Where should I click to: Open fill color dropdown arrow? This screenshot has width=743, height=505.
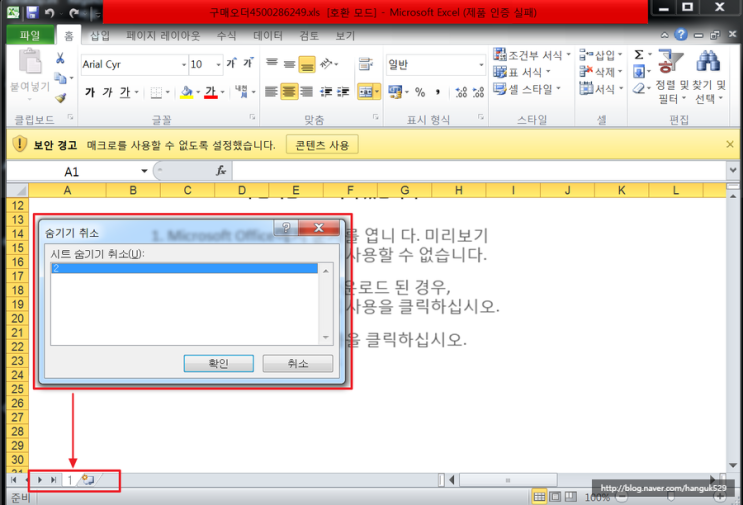pyautogui.click(x=198, y=92)
